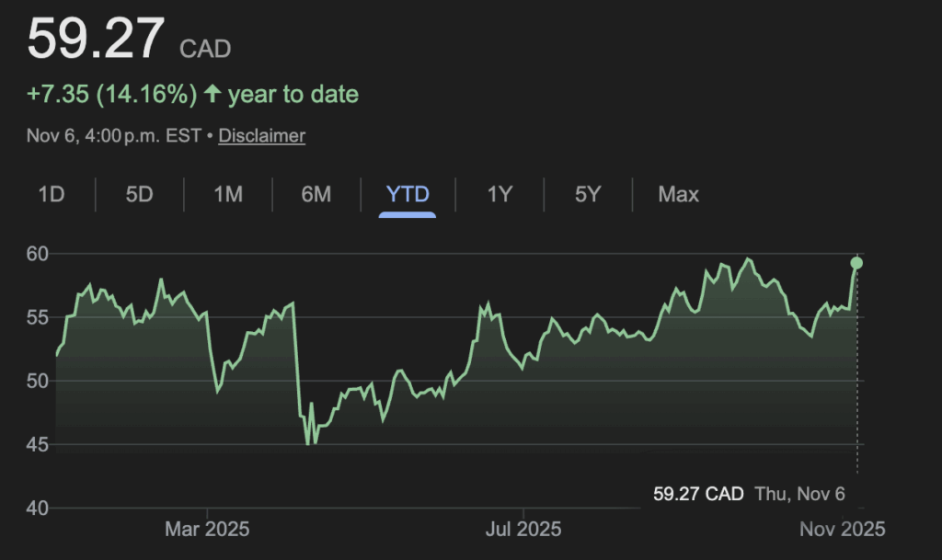Screen dimensions: 942x560
Task: Select the 1D time range tab
Action: pos(52,194)
